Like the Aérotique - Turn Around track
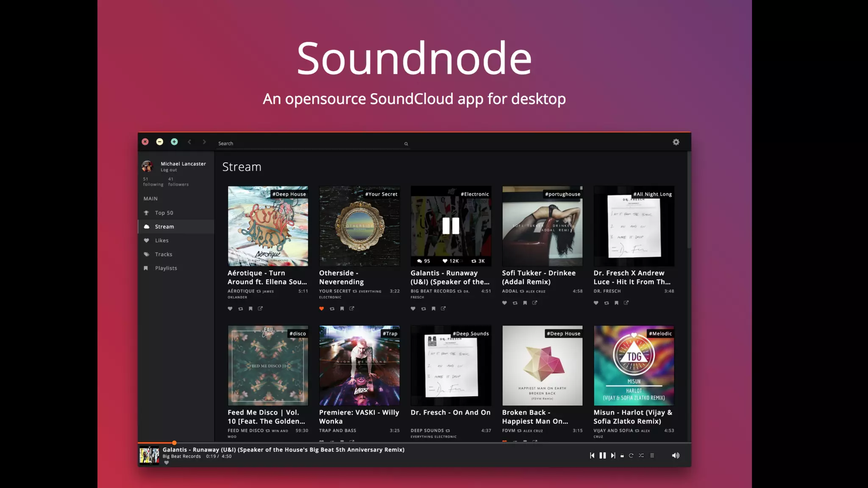 (x=230, y=308)
